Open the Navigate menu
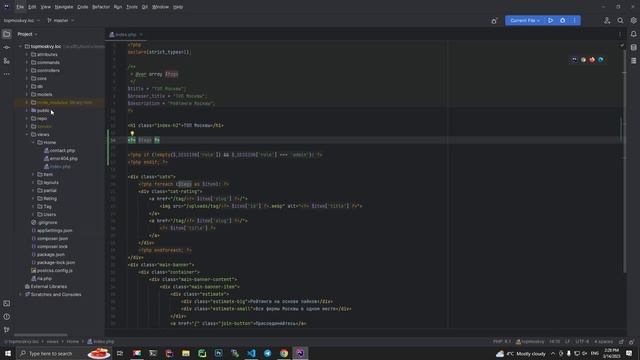 point(64,7)
